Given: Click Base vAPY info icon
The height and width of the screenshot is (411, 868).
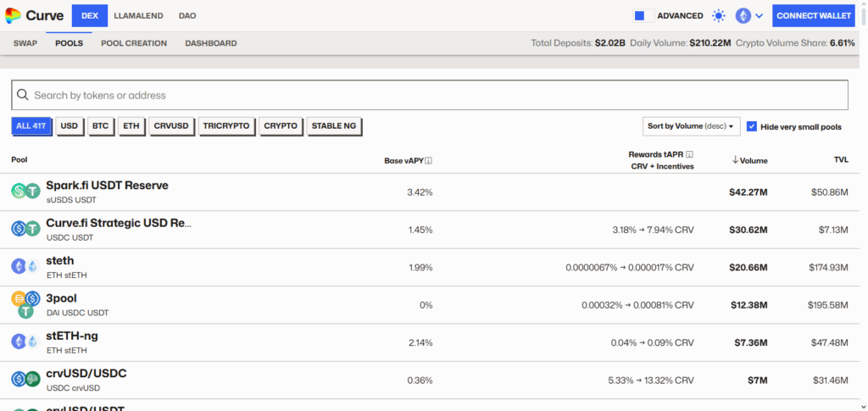Looking at the screenshot, I should coord(428,161).
